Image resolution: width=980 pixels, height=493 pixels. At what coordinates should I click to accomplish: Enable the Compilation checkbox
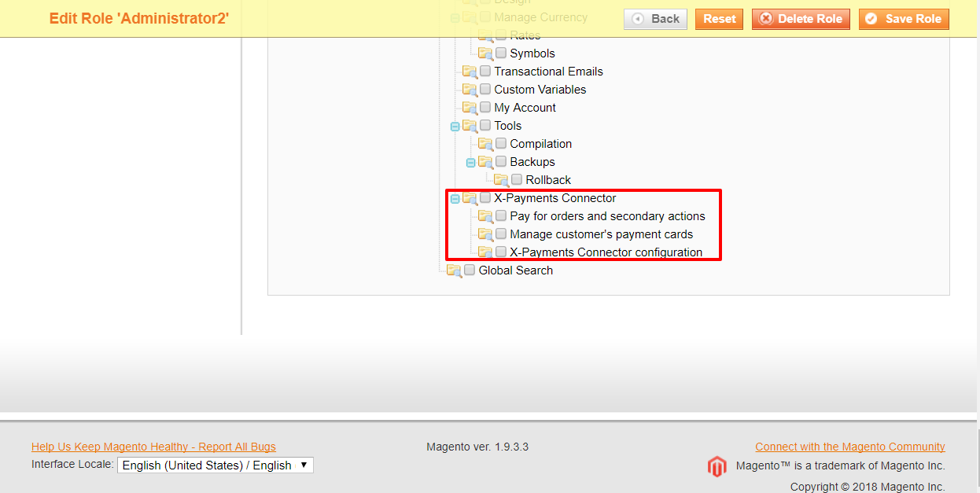tap(501, 143)
